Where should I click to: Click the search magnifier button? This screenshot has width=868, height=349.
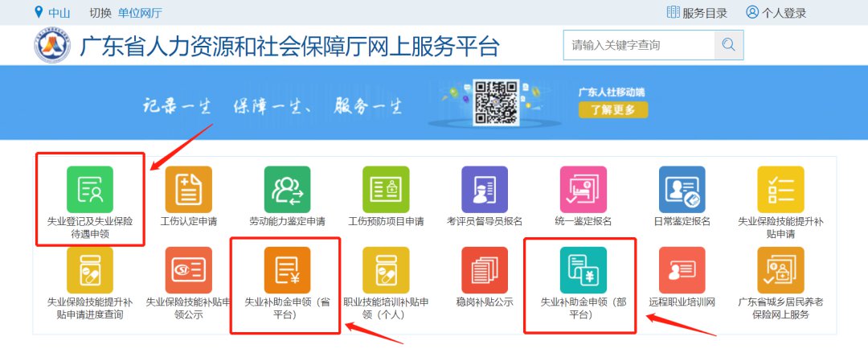coord(728,45)
